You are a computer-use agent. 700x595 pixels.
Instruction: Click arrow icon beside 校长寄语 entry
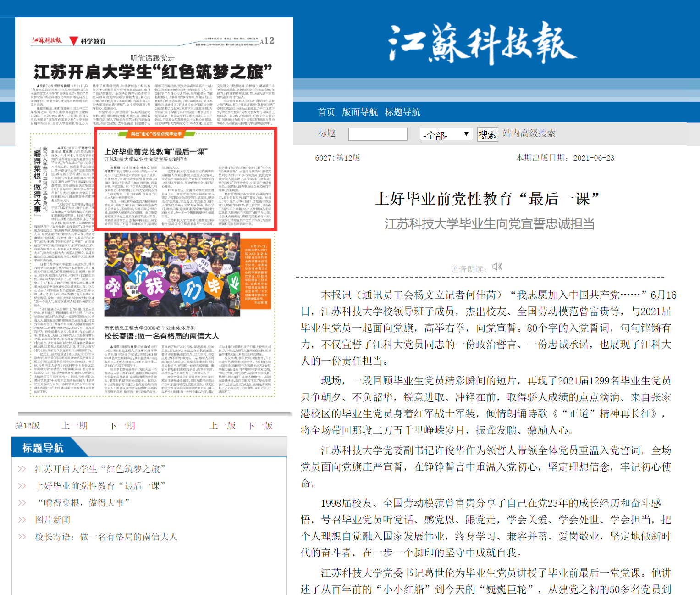click(22, 537)
